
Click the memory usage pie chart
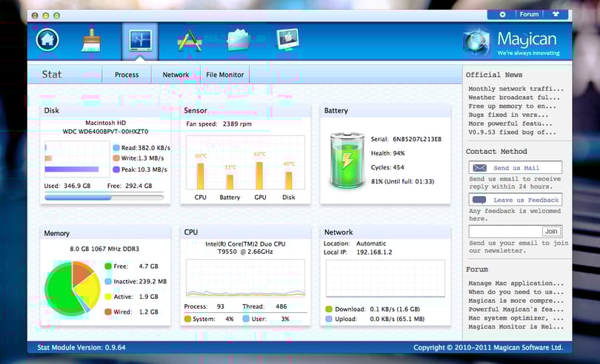point(73,289)
